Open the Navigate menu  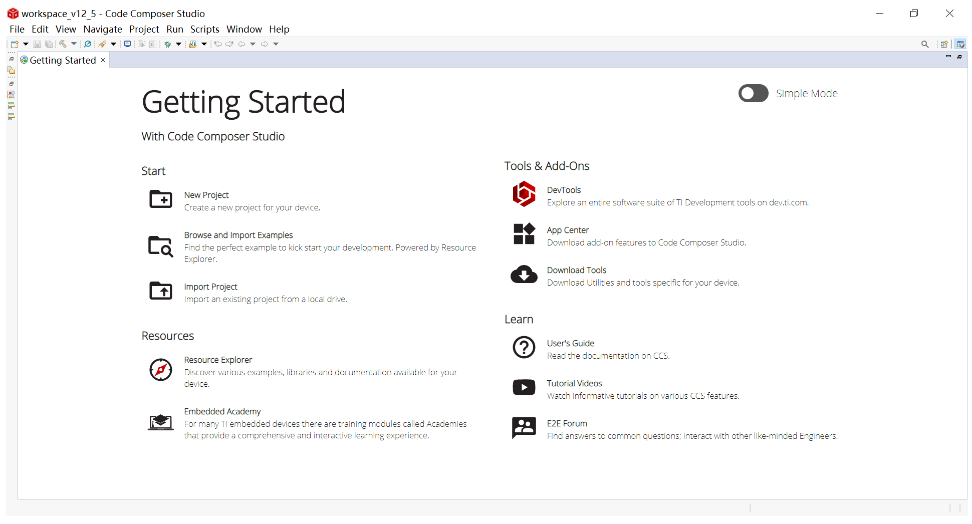(103, 29)
